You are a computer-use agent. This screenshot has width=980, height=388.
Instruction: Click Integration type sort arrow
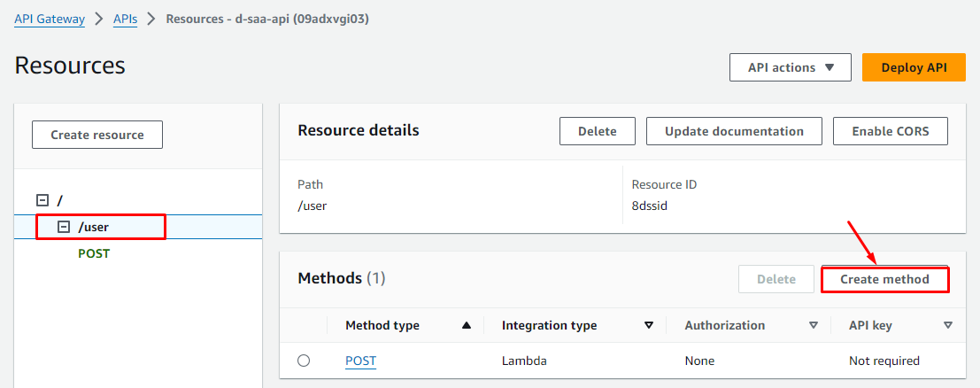pos(649,325)
